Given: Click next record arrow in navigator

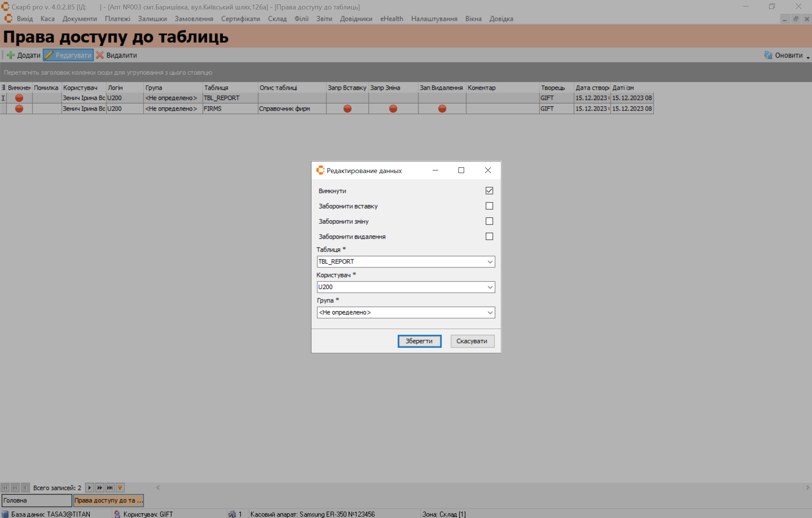Looking at the screenshot, I should point(90,488).
